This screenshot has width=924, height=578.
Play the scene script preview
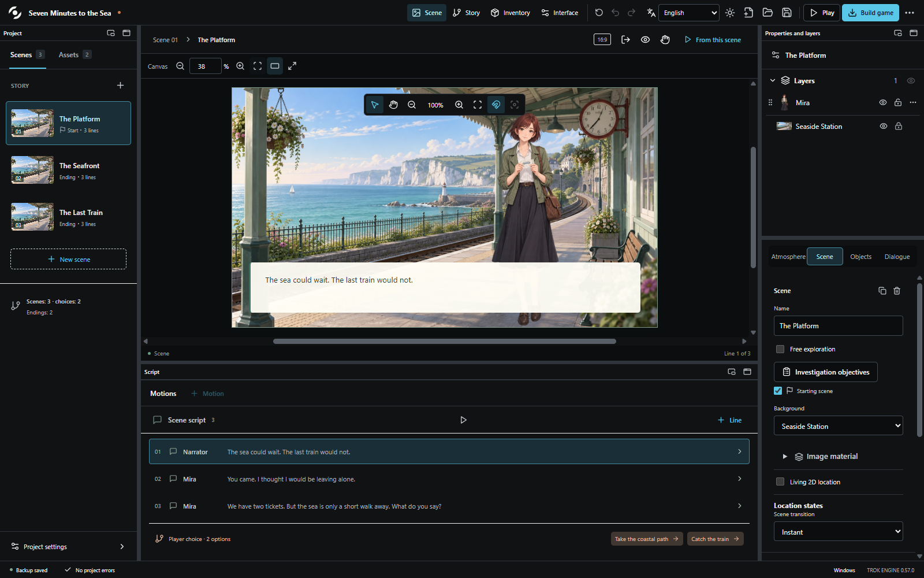[x=463, y=420]
